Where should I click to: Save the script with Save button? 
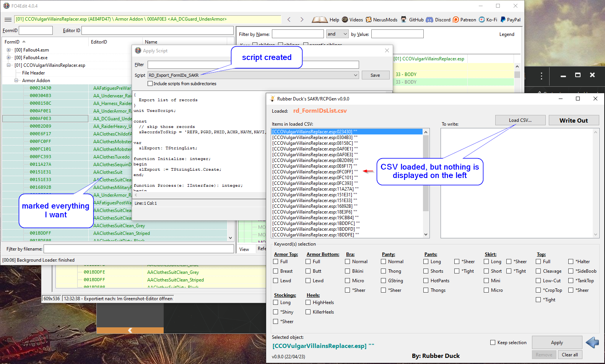(x=375, y=75)
